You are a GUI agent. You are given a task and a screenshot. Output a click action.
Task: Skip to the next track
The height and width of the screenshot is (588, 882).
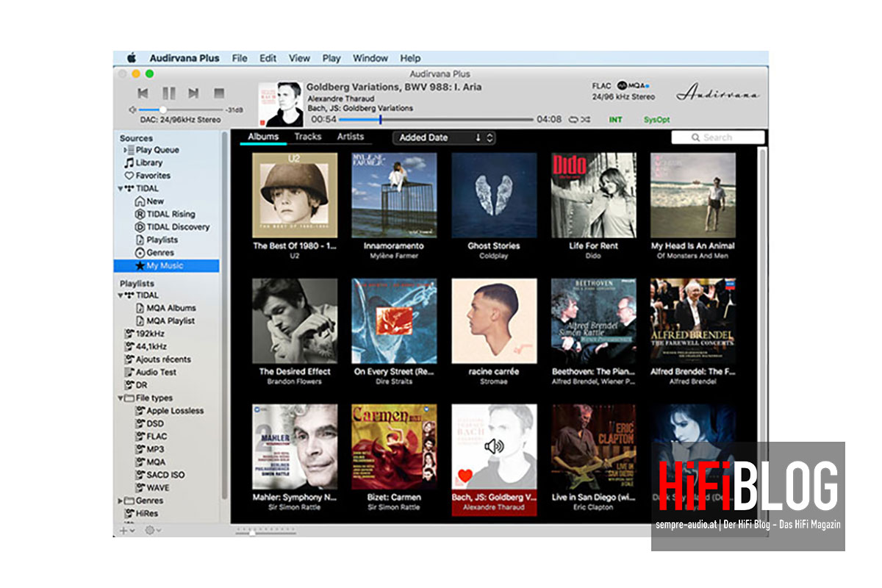193,93
